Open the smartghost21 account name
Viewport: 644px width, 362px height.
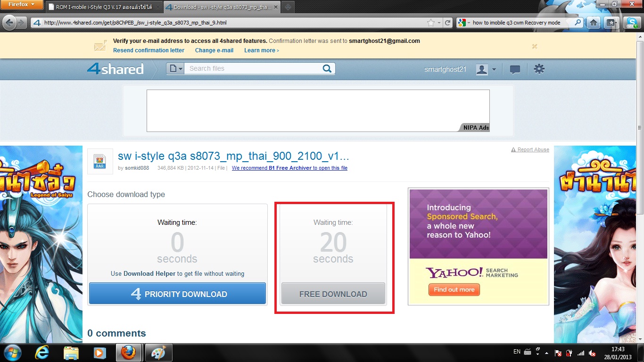tap(445, 69)
